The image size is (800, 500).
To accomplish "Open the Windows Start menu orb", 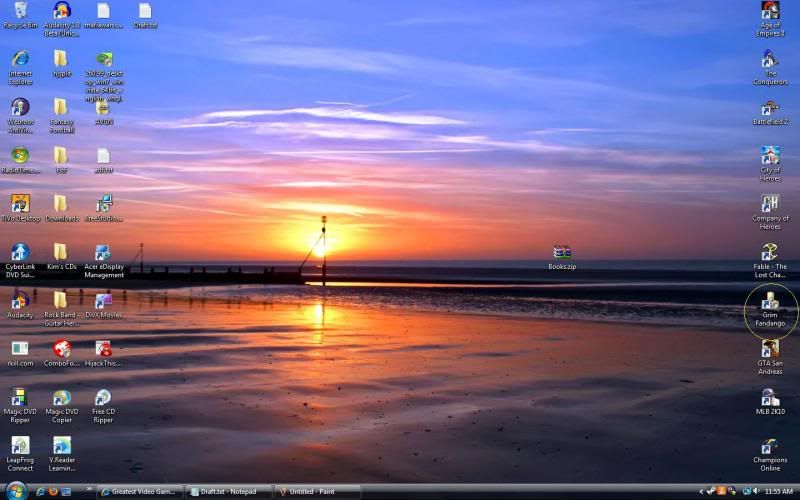I will pyautogui.click(x=16, y=490).
